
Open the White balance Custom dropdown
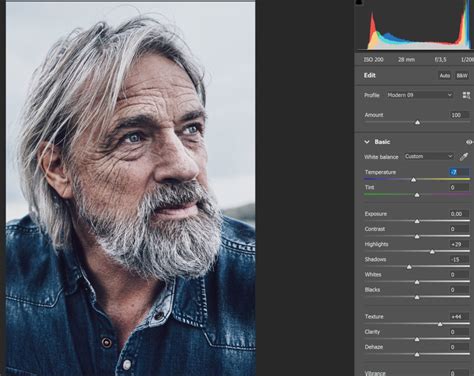coord(429,156)
